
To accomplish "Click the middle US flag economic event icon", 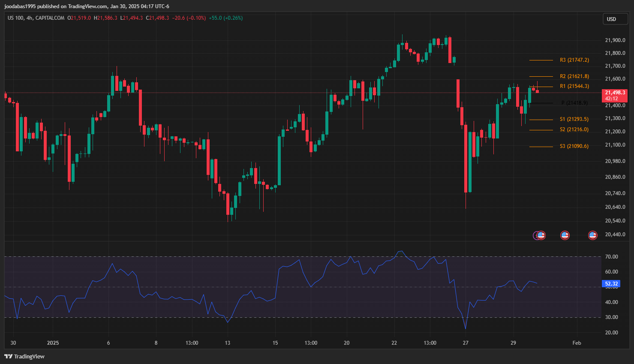I will (565, 235).
